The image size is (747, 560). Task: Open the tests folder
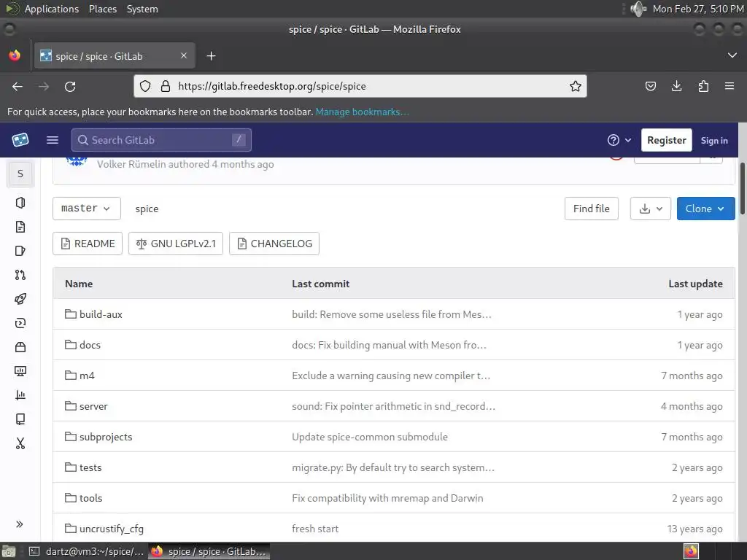click(x=90, y=467)
